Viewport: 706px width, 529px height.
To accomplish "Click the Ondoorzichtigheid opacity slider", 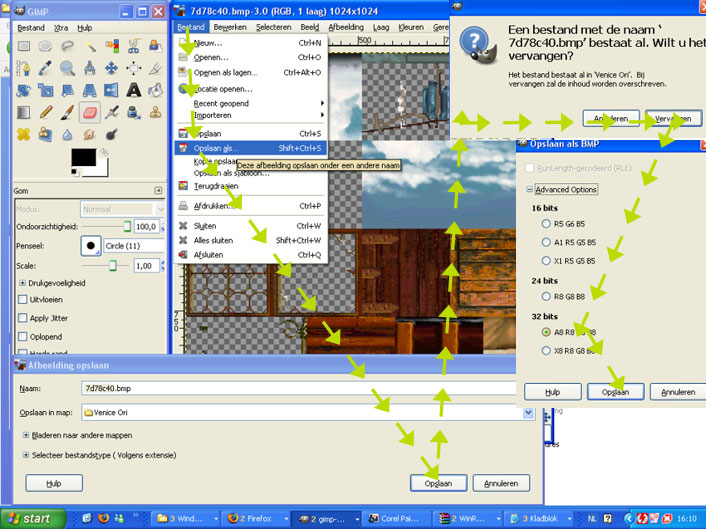I will 106,226.
